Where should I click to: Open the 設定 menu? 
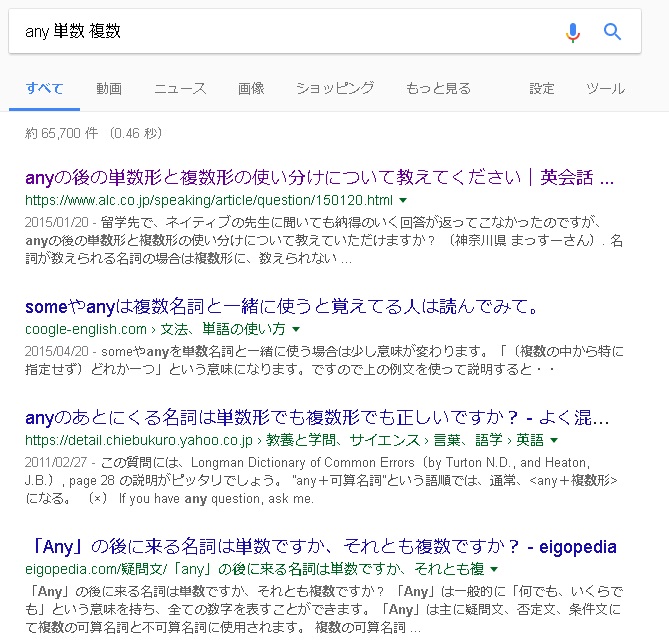tap(542, 88)
